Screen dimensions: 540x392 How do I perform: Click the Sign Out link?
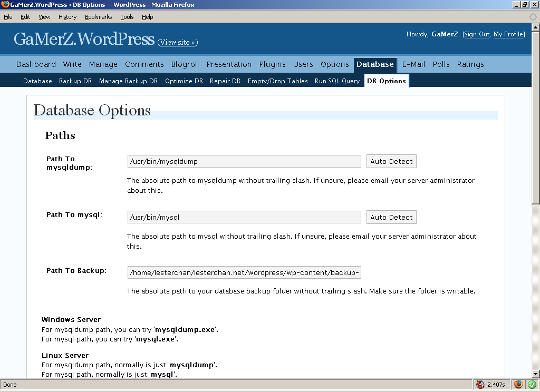477,34
